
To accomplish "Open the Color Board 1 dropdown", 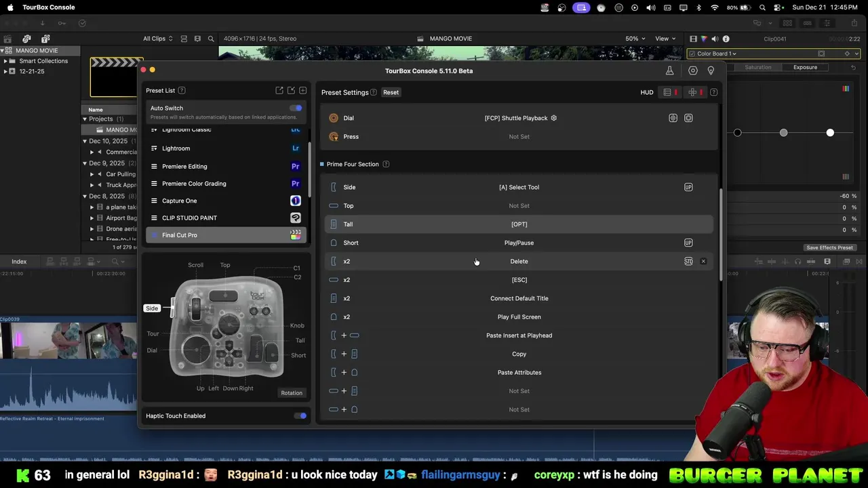I will point(717,54).
